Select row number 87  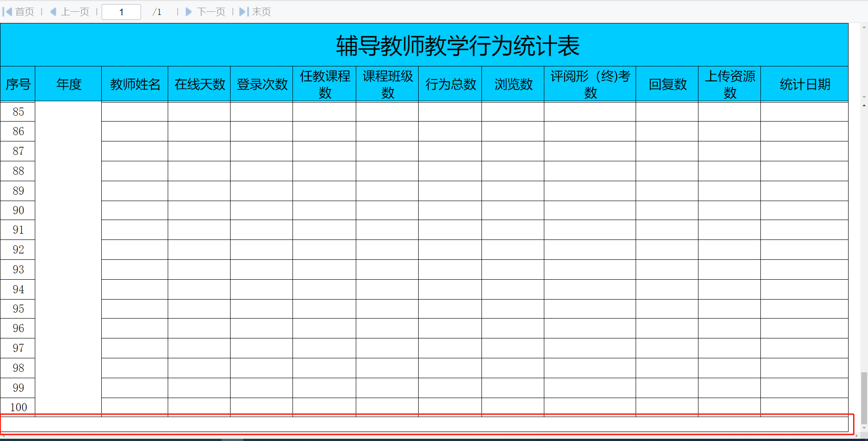[18, 151]
